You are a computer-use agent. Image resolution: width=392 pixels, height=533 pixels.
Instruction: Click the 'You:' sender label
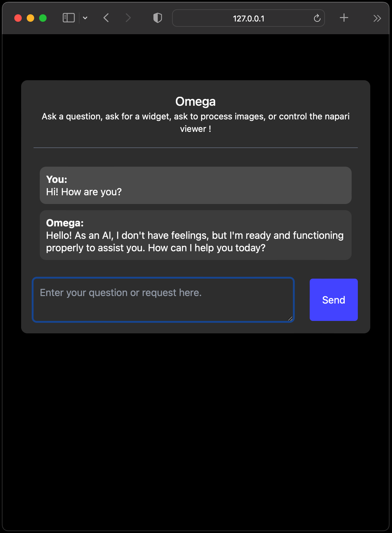tap(57, 179)
